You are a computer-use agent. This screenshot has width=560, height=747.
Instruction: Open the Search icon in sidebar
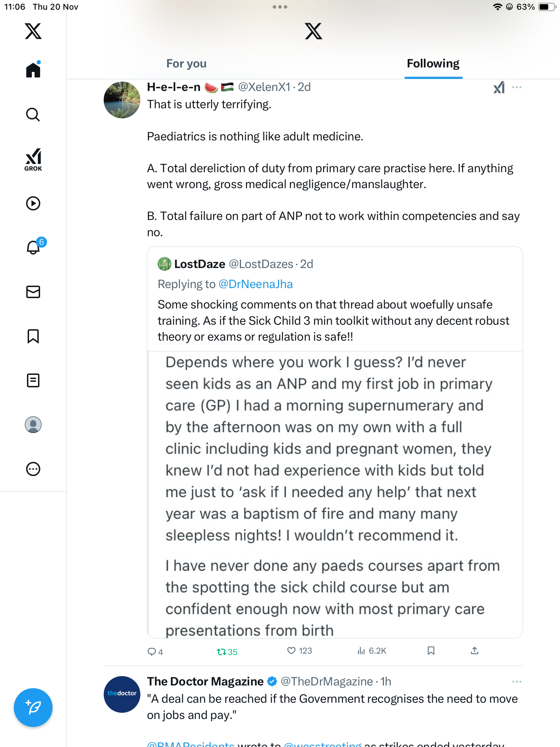pyautogui.click(x=33, y=114)
